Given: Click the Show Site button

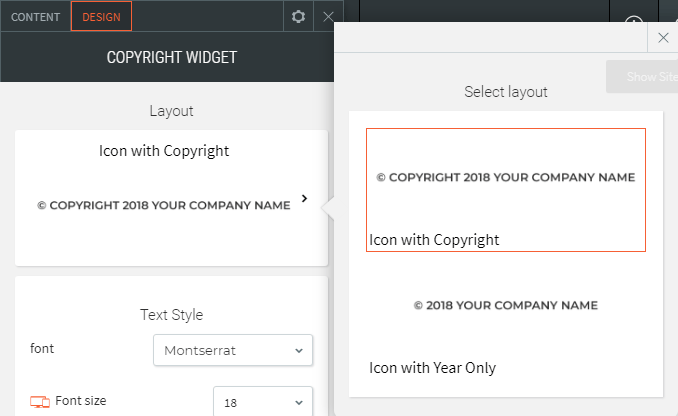Looking at the screenshot, I should (644, 77).
